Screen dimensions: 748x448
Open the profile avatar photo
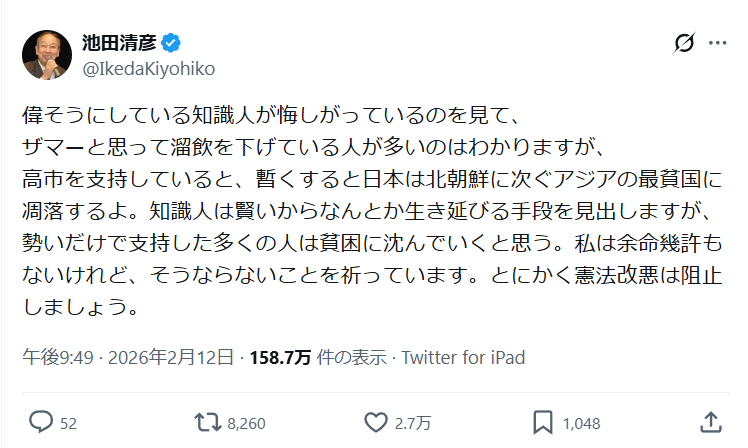tap(47, 55)
